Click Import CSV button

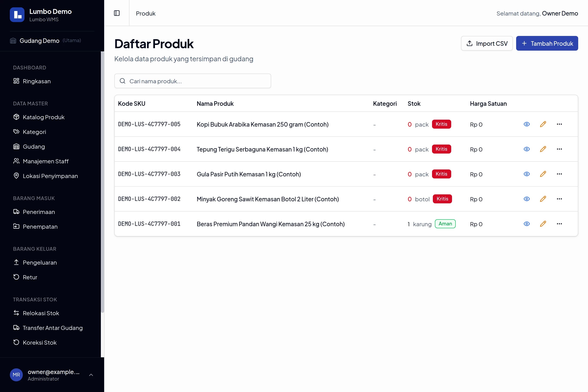(x=487, y=43)
